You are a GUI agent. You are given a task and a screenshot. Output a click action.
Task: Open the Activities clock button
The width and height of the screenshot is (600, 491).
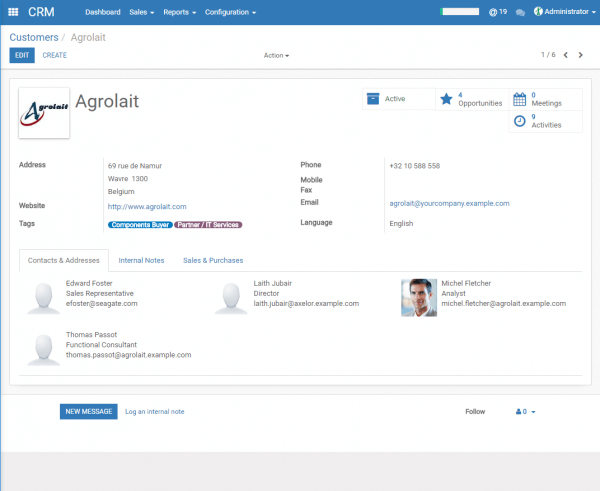tap(544, 121)
